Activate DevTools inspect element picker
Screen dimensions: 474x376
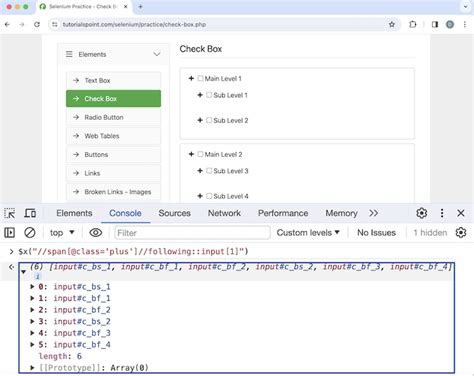tap(10, 213)
